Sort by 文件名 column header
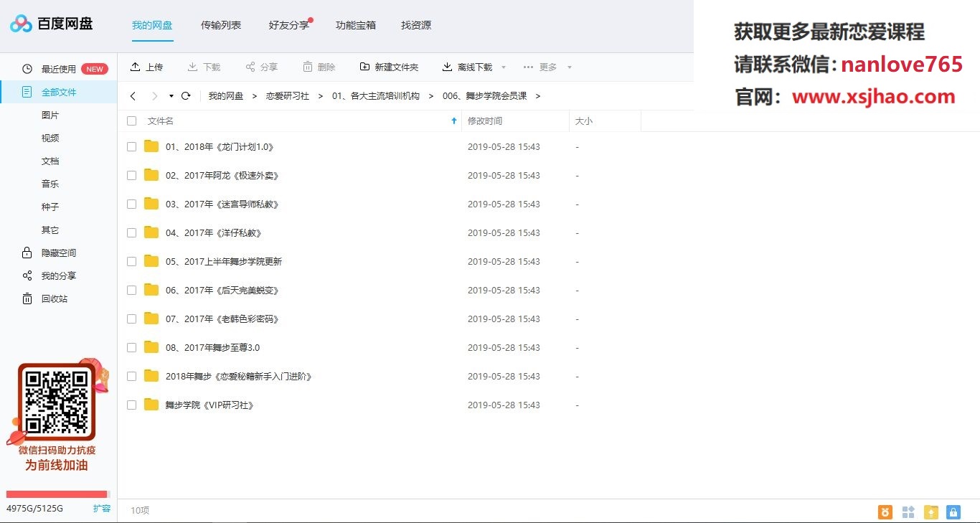 [161, 121]
